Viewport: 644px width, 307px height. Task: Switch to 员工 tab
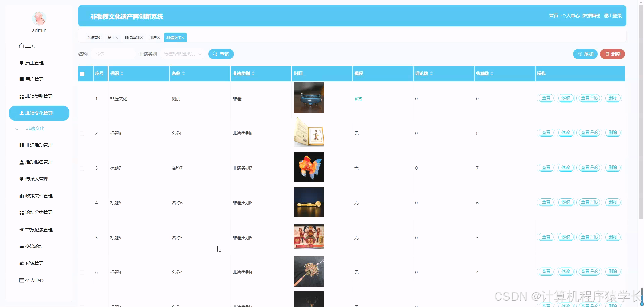coord(111,38)
